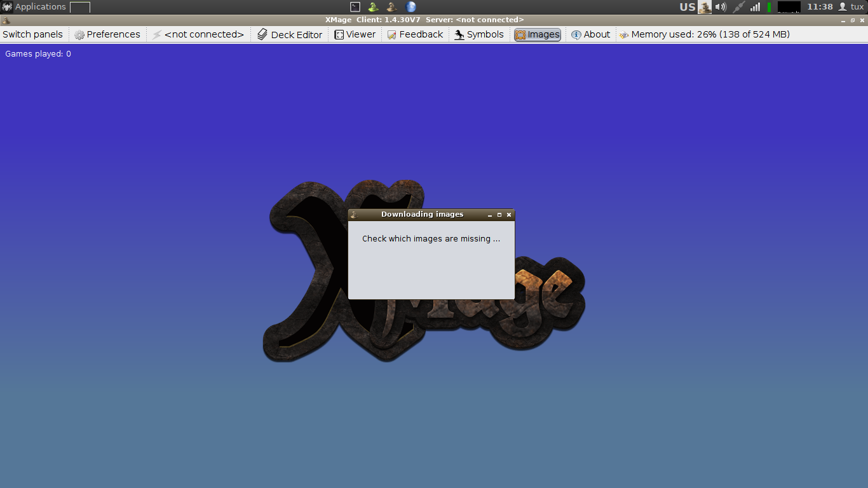Click the brown wizard hat panel icon
Screen dimensions: 868x488
pos(392,7)
